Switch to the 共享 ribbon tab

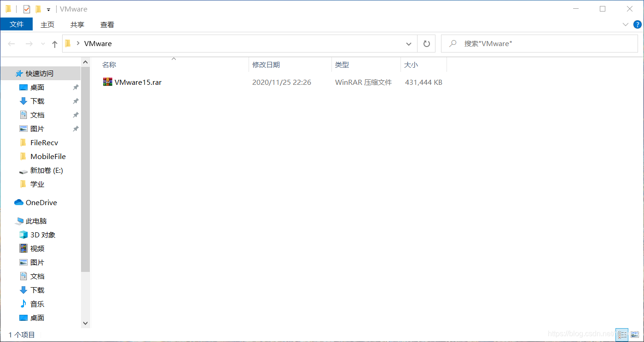pos(77,24)
